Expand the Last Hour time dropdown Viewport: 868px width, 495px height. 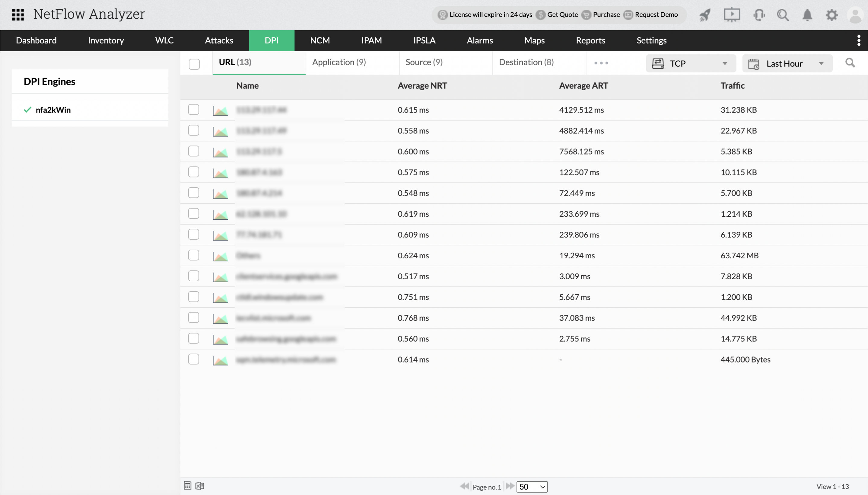[787, 64]
